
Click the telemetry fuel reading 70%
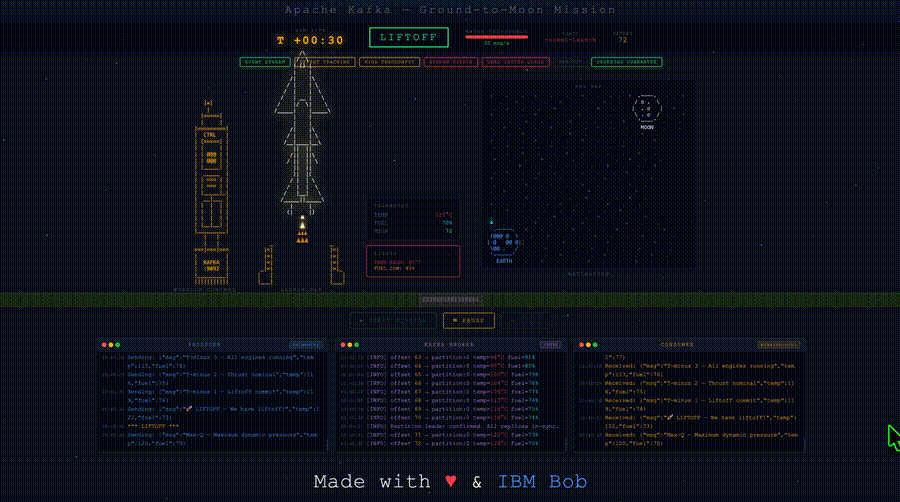[447, 223]
